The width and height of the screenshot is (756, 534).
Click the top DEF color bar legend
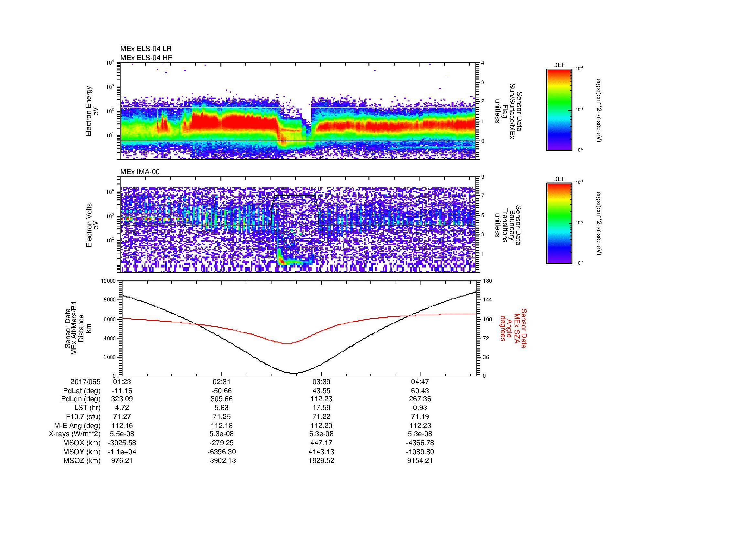(x=559, y=110)
